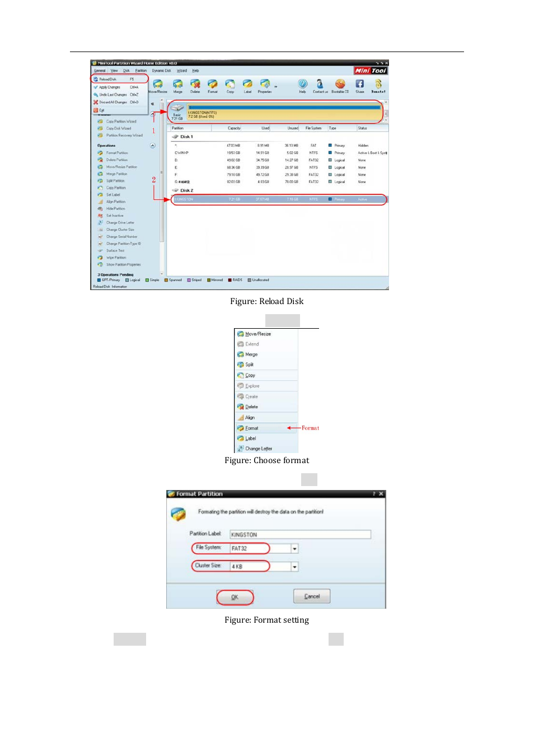This screenshot has height=756, width=534.
Task: Choose Delete Partition in Operations panel
Action: click(117, 160)
